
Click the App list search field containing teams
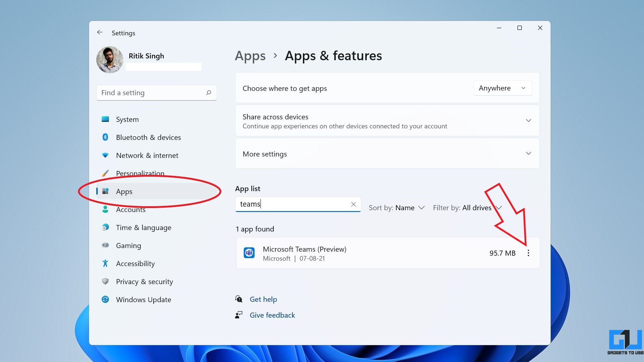click(x=298, y=204)
